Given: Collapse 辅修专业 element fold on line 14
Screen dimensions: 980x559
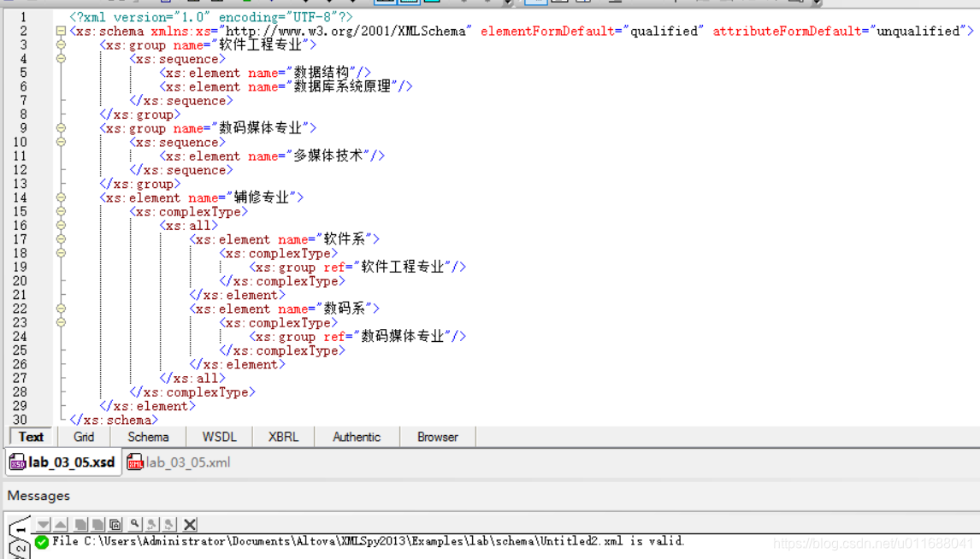Looking at the screenshot, I should click(x=61, y=197).
